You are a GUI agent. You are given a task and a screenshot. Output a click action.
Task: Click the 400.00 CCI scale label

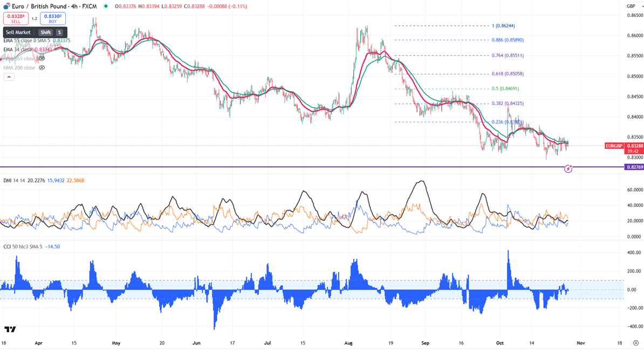[x=635, y=253]
